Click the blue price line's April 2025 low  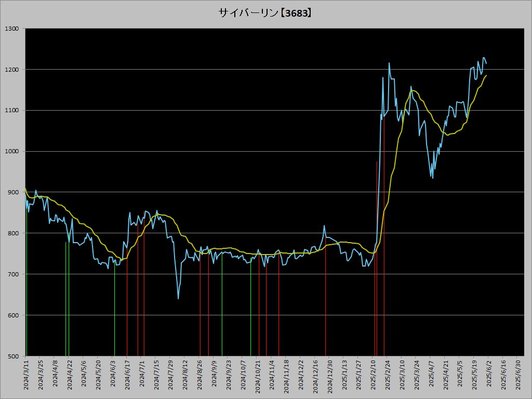[433, 178]
